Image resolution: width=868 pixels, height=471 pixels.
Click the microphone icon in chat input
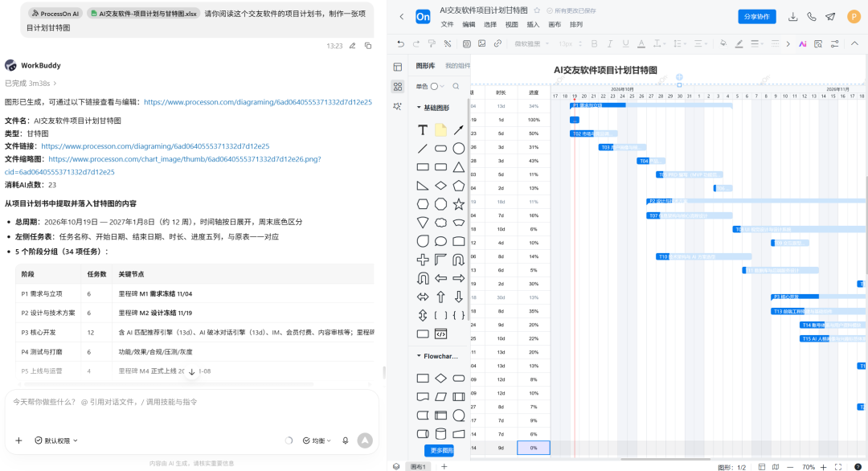[x=346, y=440]
